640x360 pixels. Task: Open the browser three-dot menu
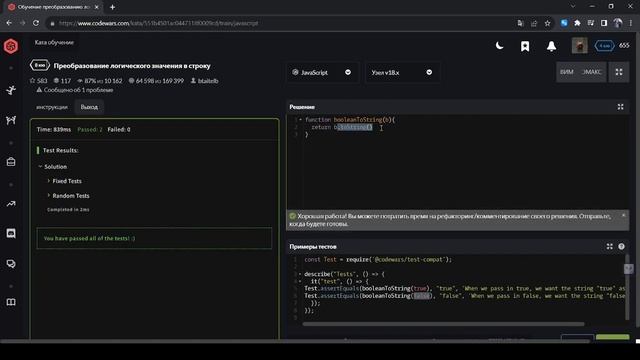pyautogui.click(x=631, y=23)
